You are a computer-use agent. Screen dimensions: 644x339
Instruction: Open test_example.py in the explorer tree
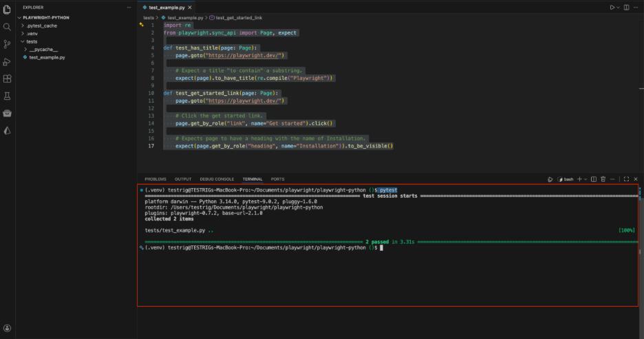[x=47, y=57]
